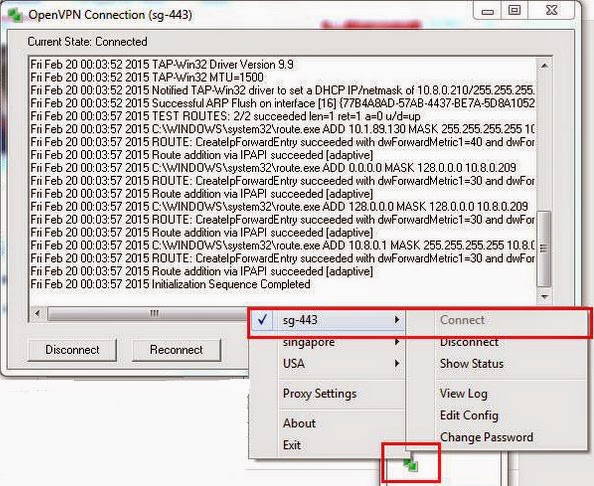
Task: Click the Reconnect button
Action: click(x=176, y=350)
